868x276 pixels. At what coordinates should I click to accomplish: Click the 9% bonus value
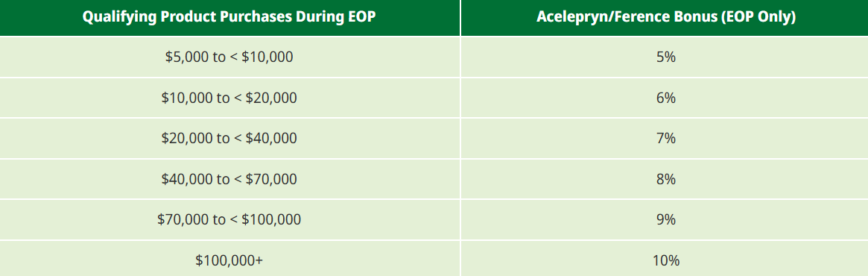click(665, 219)
